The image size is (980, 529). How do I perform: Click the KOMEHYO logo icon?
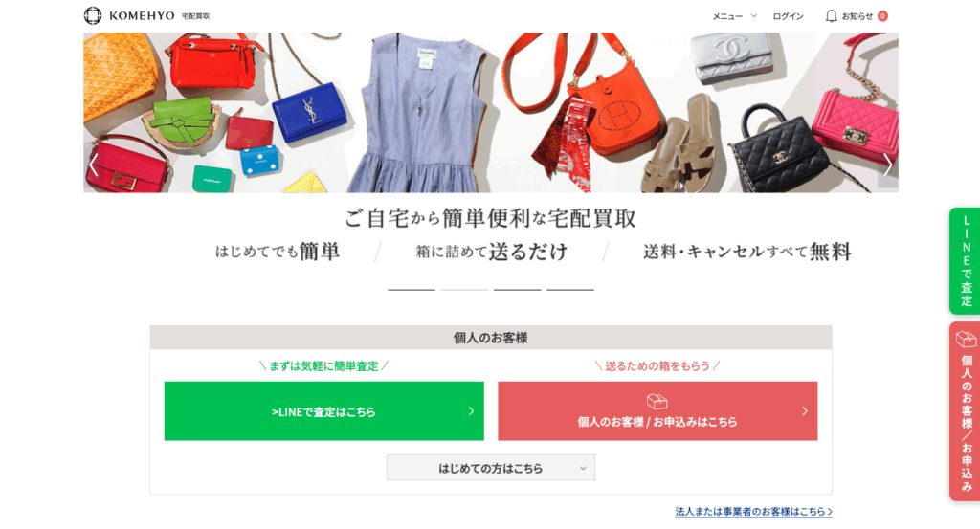(x=93, y=15)
